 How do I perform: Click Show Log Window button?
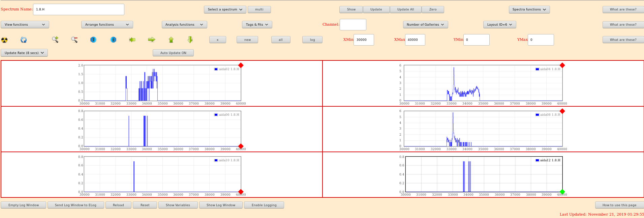[221, 205]
